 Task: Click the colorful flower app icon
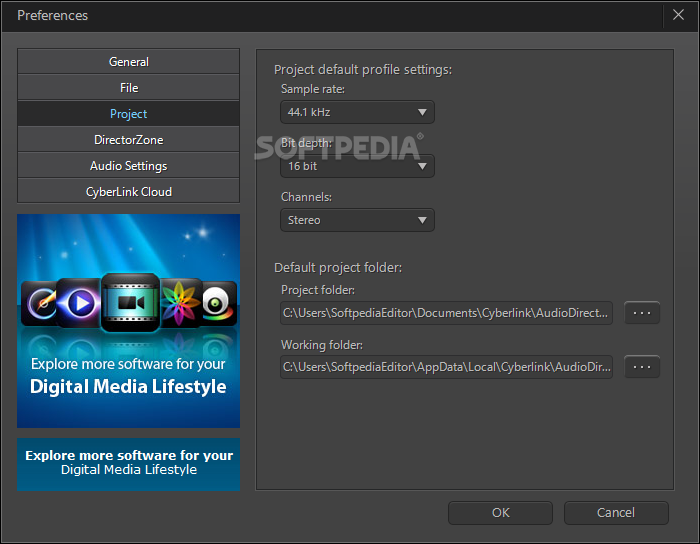click(x=180, y=303)
